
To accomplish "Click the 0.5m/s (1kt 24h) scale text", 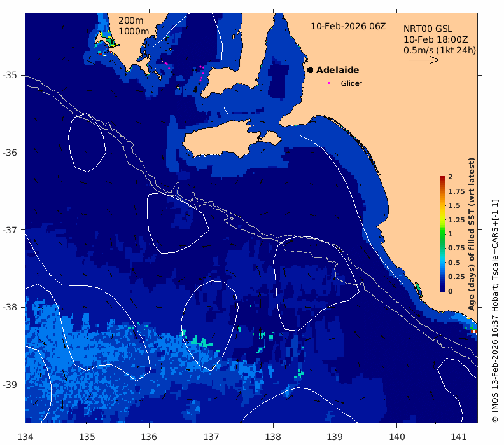I will coord(440,50).
